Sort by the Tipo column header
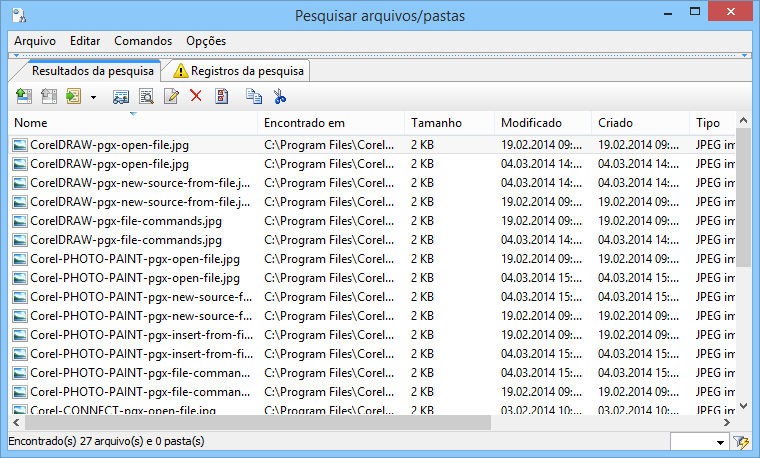The width and height of the screenshot is (760, 458). 712,123
